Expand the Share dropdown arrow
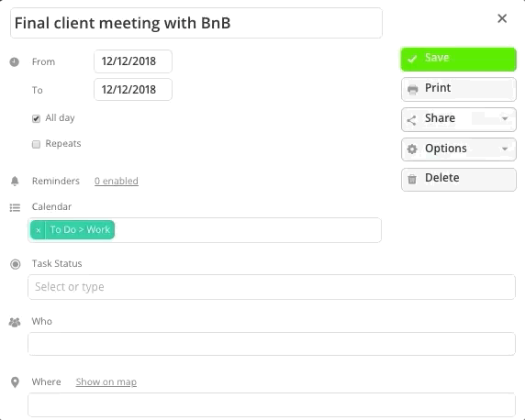Image resolution: width=525 pixels, height=420 pixels. coord(505,119)
